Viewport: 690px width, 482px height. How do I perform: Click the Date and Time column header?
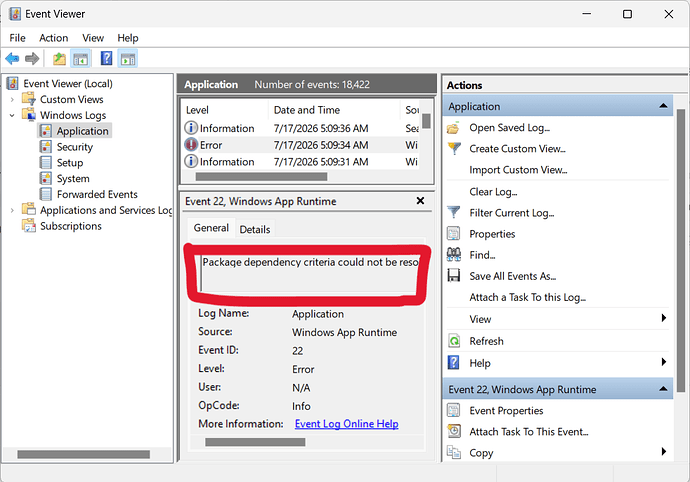334,110
